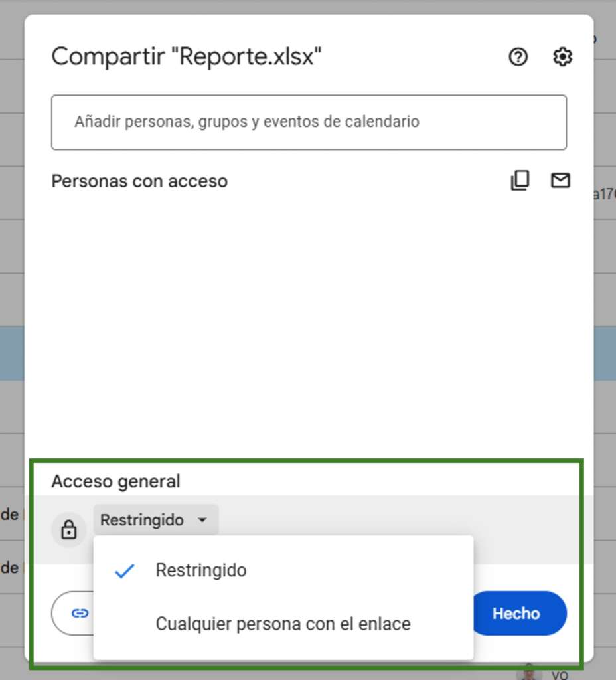Click the user avatar beside 'yo'
Image resolution: width=616 pixels, height=680 pixels.
tap(529, 672)
